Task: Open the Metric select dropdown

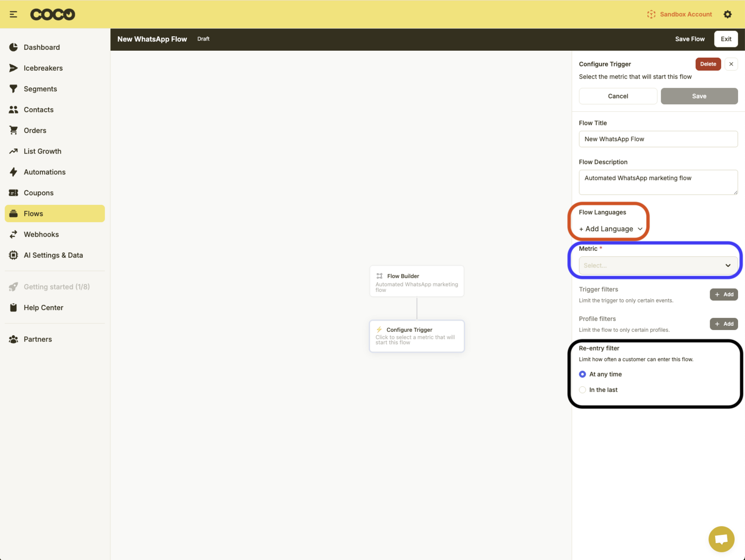Action: point(657,265)
